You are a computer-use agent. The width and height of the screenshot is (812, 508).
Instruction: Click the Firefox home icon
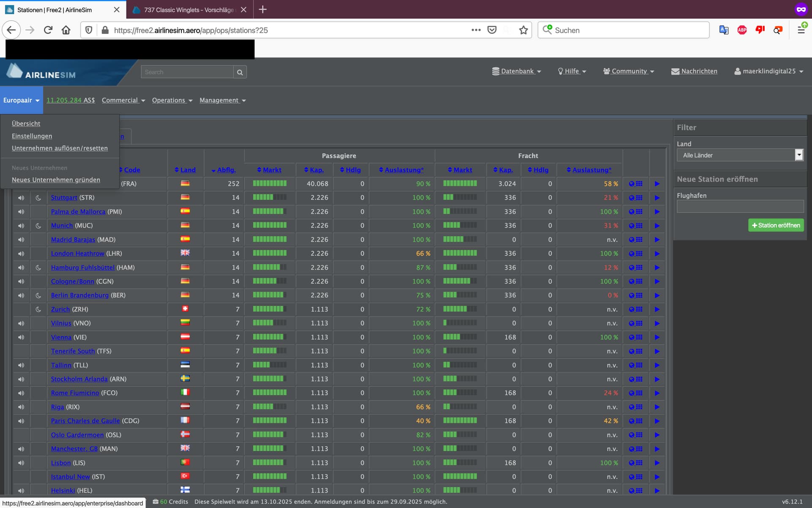pos(66,30)
